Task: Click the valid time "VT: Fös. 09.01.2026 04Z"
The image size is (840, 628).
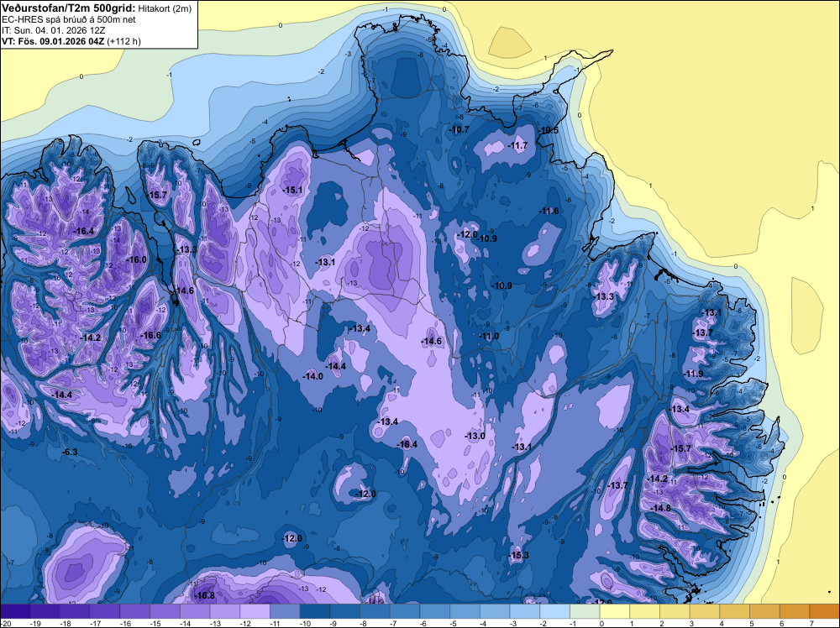Action: pyautogui.click(x=53, y=41)
